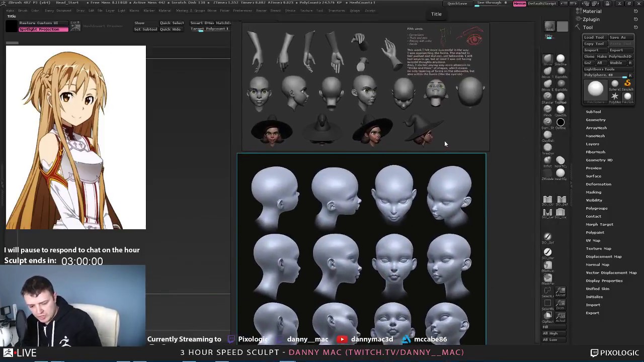The height and width of the screenshot is (362, 644).
Task: Click the Zoom view icon
Action: click(x=560, y=304)
